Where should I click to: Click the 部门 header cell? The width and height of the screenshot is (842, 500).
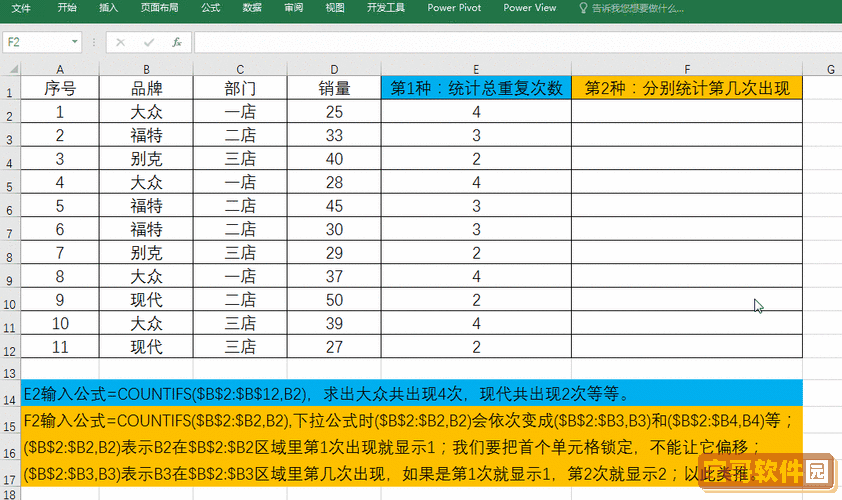click(x=240, y=88)
